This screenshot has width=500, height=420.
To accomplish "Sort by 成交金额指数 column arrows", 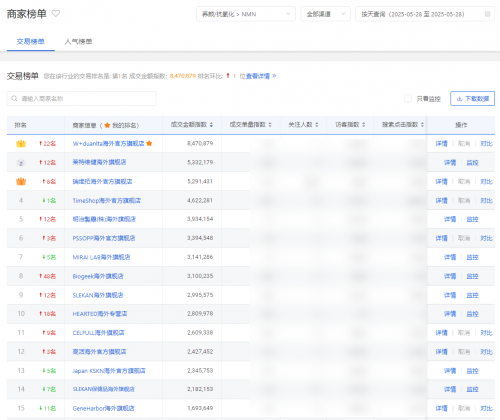I will (x=211, y=125).
